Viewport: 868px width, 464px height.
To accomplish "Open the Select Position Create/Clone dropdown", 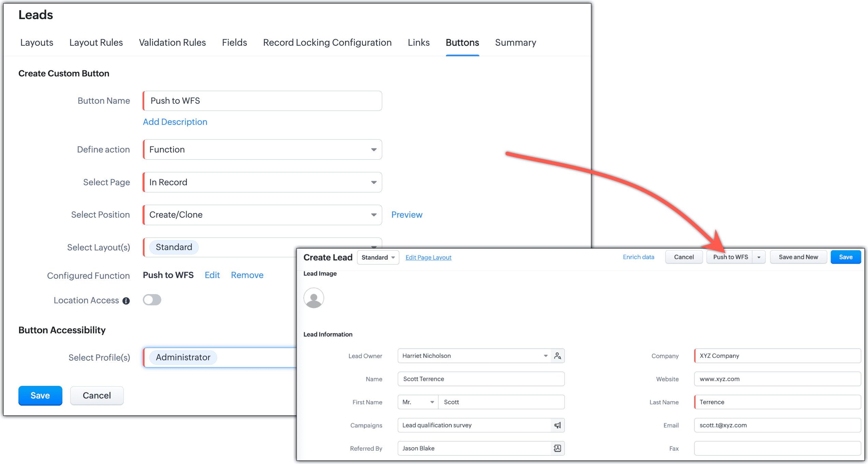I will click(263, 215).
